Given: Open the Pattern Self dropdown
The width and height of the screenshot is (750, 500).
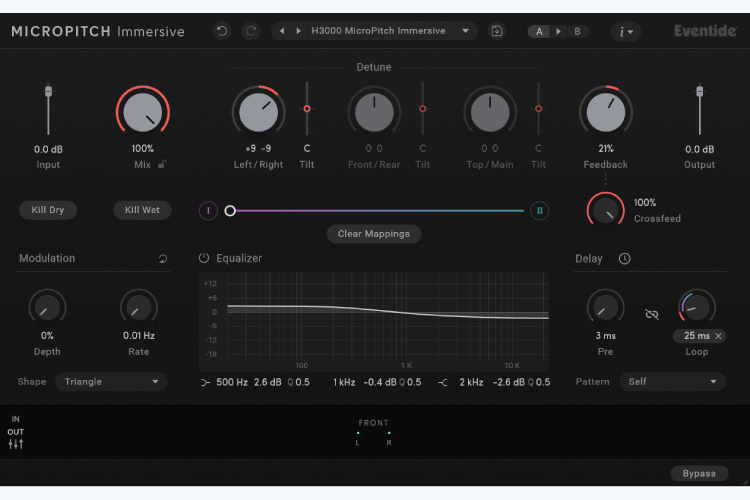Looking at the screenshot, I should pos(673,382).
